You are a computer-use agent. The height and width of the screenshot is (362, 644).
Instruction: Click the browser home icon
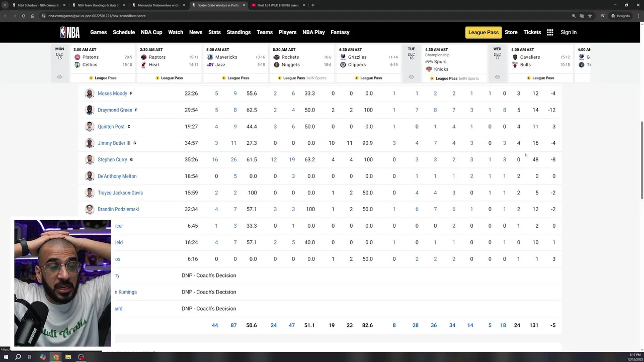point(33,16)
